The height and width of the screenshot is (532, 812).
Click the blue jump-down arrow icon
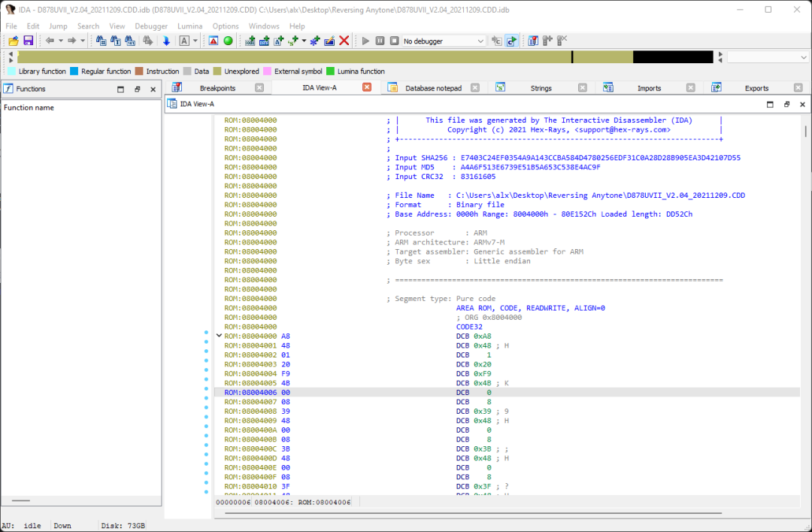coord(166,41)
